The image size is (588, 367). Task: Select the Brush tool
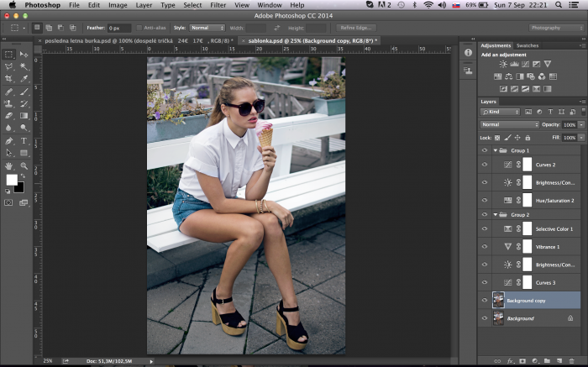coord(24,92)
